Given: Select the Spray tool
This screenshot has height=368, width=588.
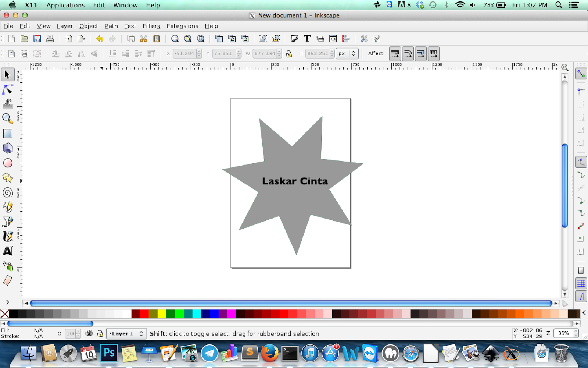Looking at the screenshot, I should [7, 266].
